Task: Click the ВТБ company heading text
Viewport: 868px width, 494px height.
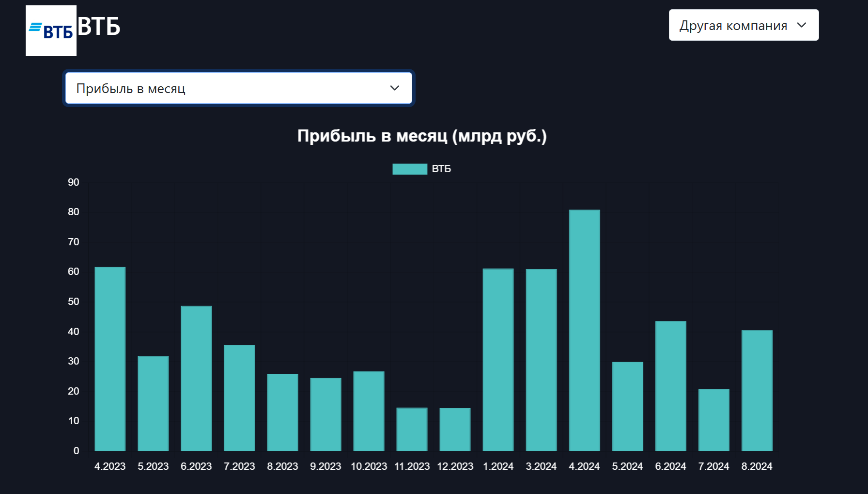Action: pyautogui.click(x=99, y=27)
